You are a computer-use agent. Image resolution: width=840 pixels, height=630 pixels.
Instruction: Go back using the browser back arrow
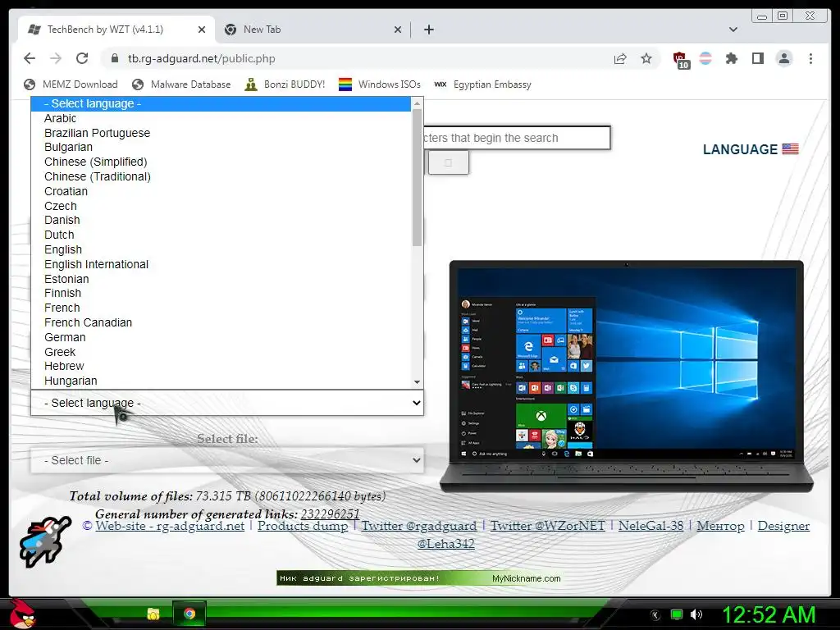30,58
